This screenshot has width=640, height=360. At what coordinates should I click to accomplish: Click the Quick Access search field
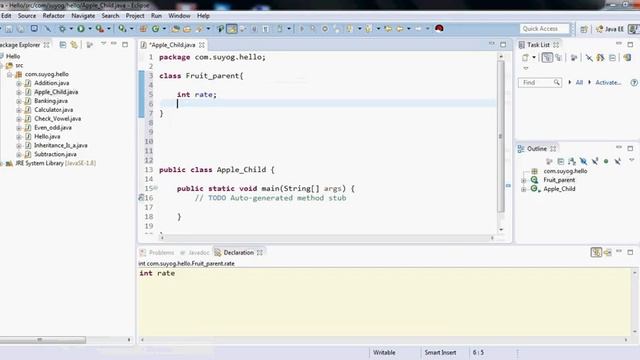544,29
